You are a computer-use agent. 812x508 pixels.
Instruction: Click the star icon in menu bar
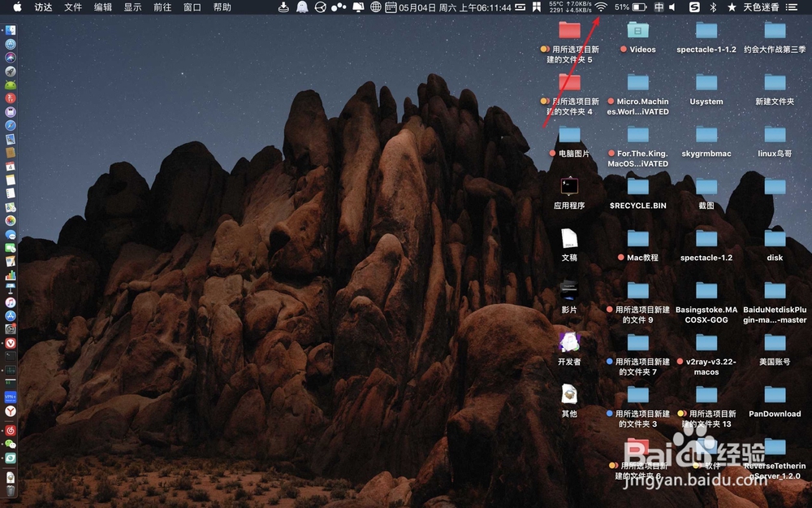point(732,7)
